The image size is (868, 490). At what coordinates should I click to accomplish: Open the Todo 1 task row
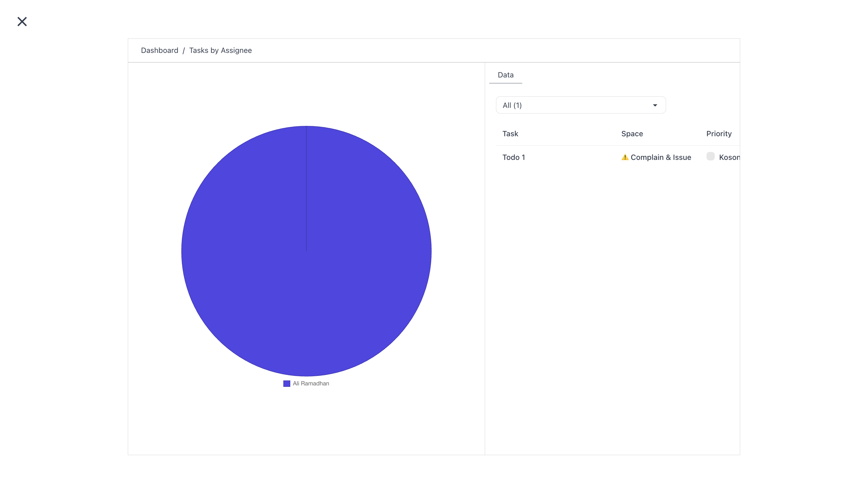(618, 157)
